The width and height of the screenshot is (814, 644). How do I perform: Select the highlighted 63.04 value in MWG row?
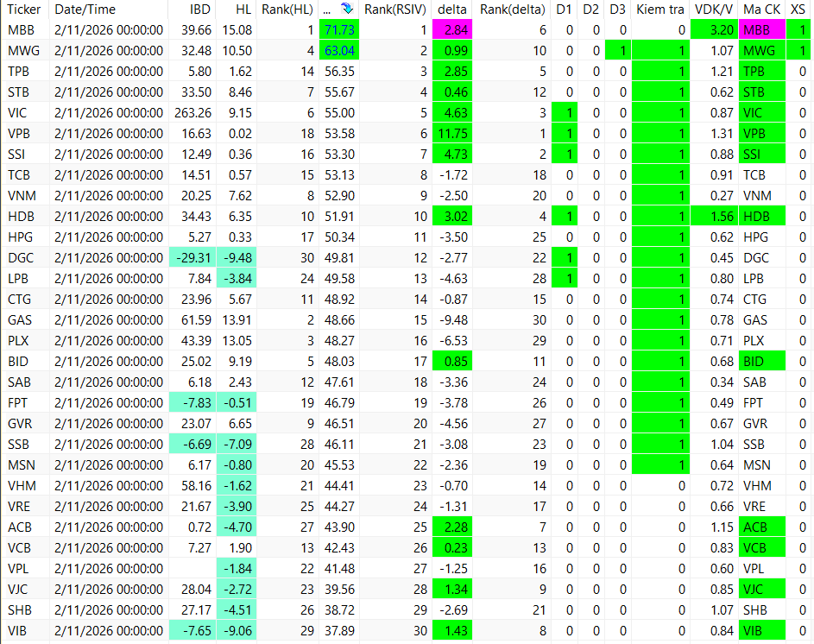[x=339, y=51]
